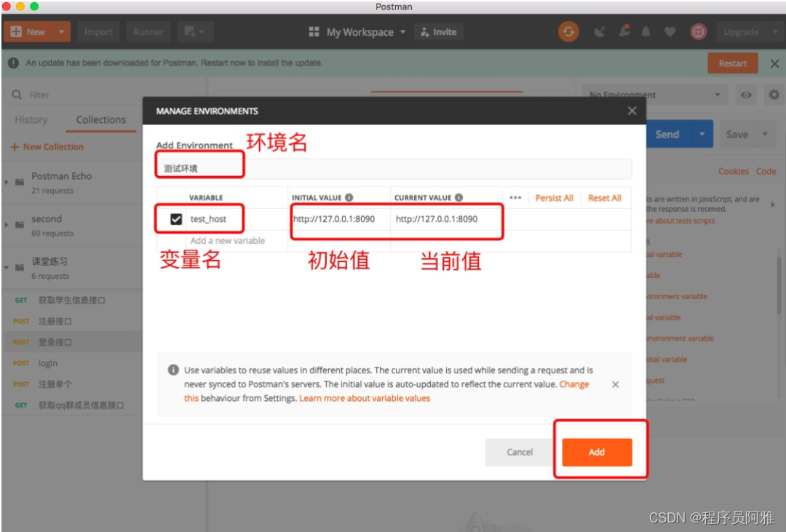Dismiss the variables info hint box
The height and width of the screenshot is (532, 786).
click(x=615, y=384)
